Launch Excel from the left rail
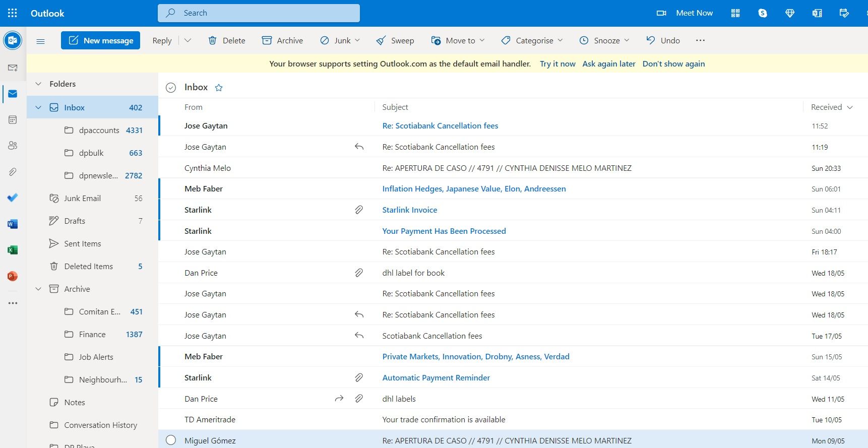This screenshot has height=448, width=868. click(13, 250)
